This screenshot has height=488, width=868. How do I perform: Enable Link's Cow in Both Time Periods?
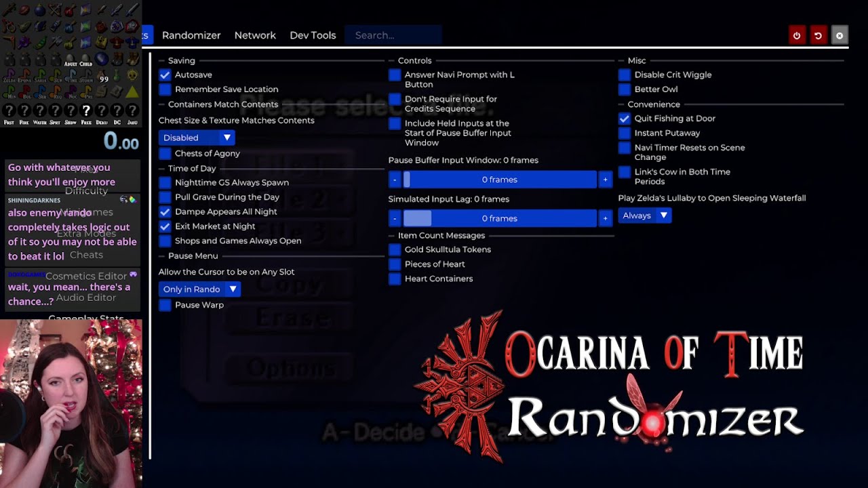click(x=625, y=172)
